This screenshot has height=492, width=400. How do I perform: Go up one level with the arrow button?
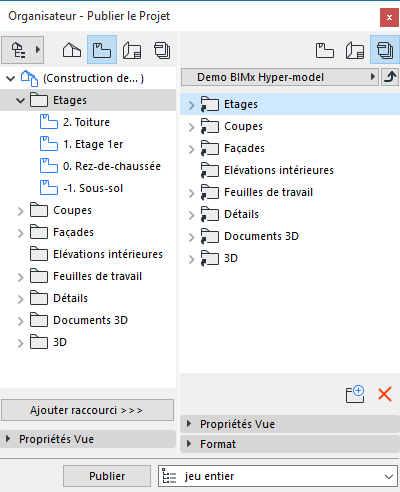click(390, 77)
